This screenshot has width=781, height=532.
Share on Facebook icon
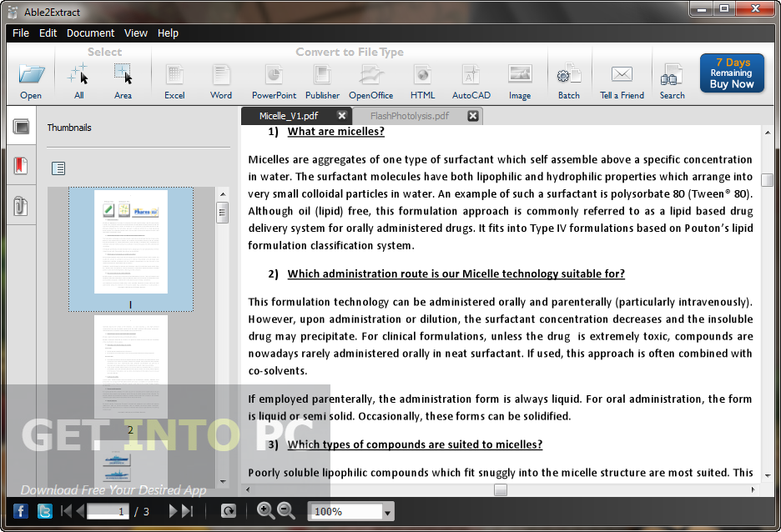(x=20, y=511)
